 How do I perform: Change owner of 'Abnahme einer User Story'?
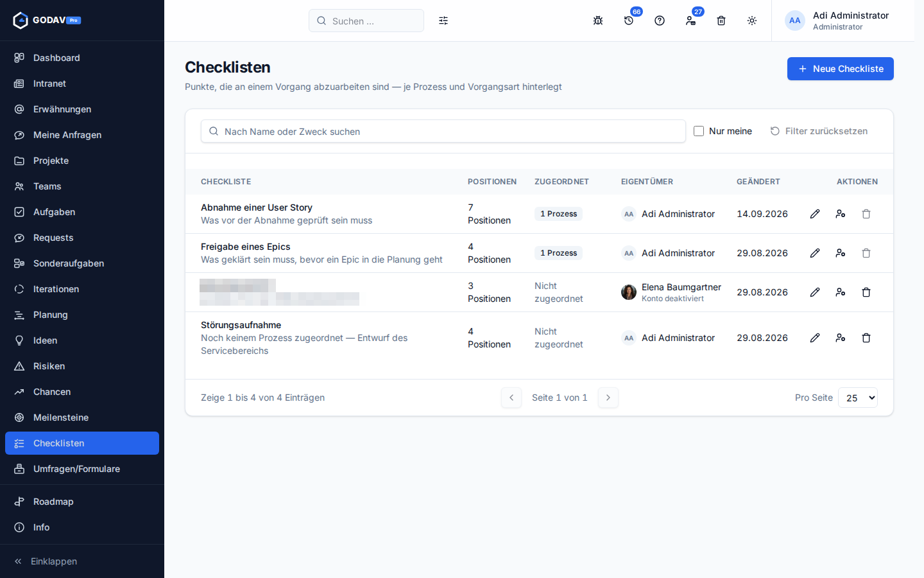click(x=841, y=214)
